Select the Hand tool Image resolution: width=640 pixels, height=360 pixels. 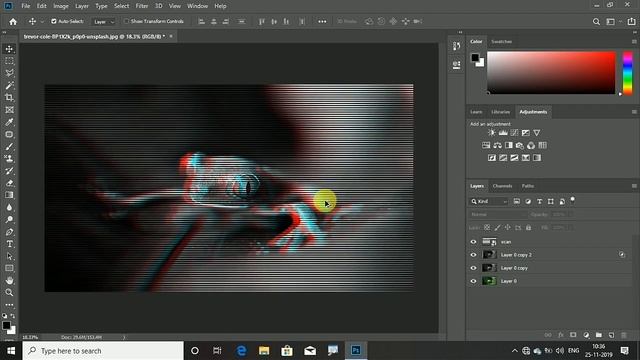(x=9, y=280)
